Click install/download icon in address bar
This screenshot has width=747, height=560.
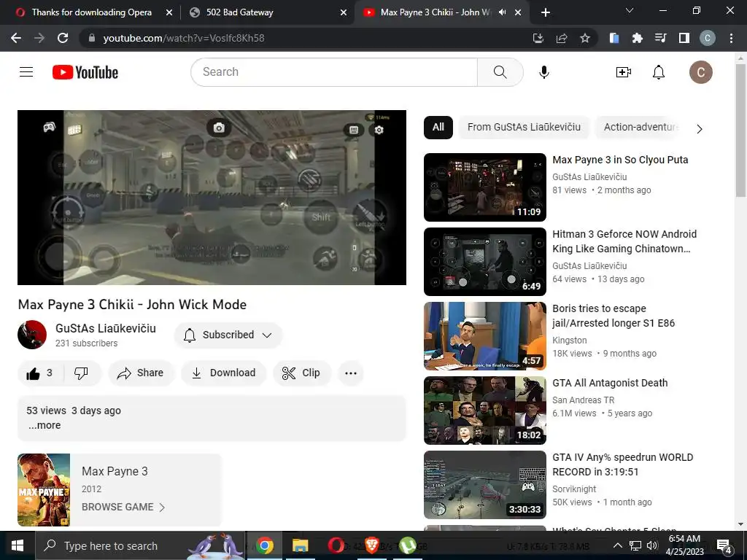pyautogui.click(x=538, y=38)
